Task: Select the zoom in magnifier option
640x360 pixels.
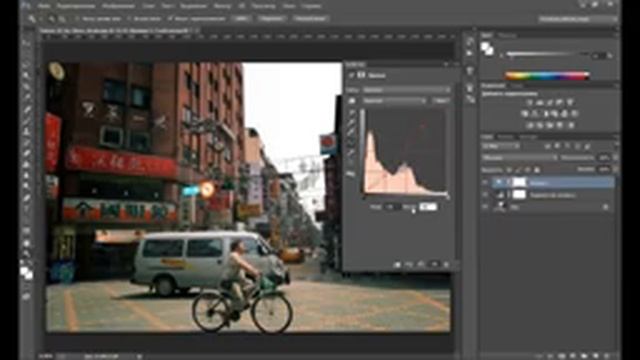Action: 52,19
